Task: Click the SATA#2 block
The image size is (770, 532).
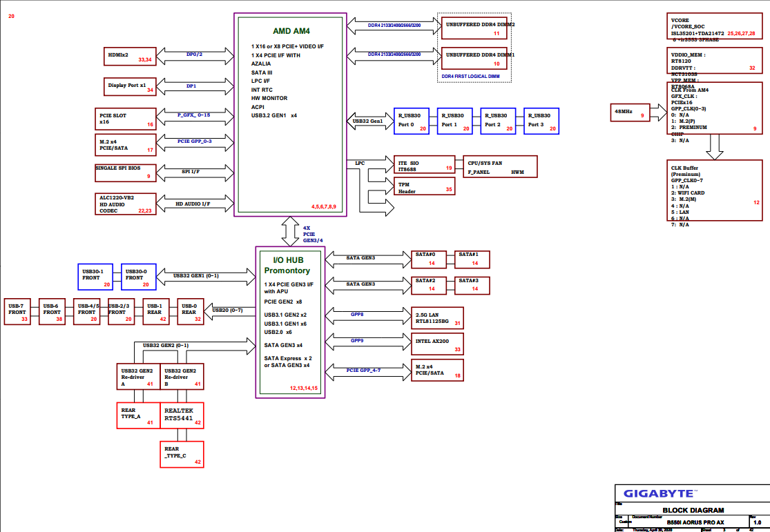Action: pyautogui.click(x=429, y=286)
